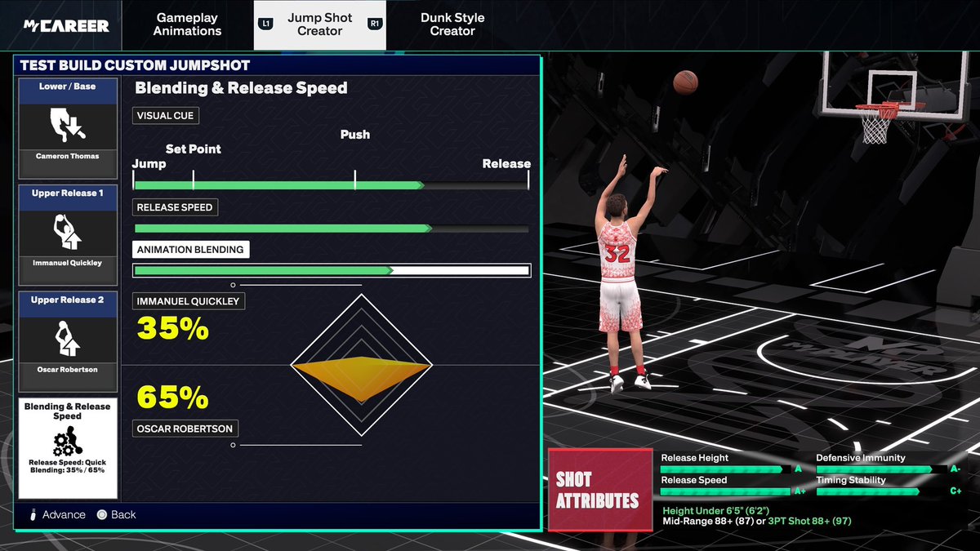Click the 65% blend value

click(x=173, y=397)
